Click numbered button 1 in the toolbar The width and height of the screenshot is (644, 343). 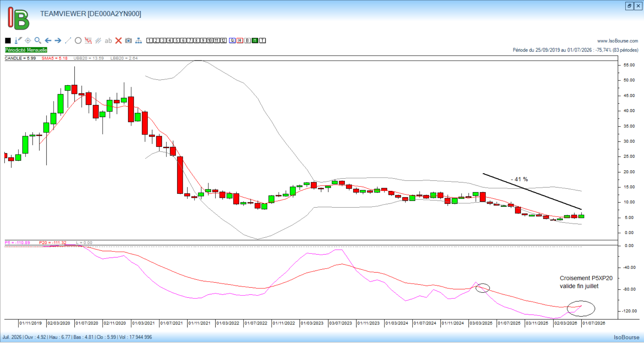[x=150, y=41]
